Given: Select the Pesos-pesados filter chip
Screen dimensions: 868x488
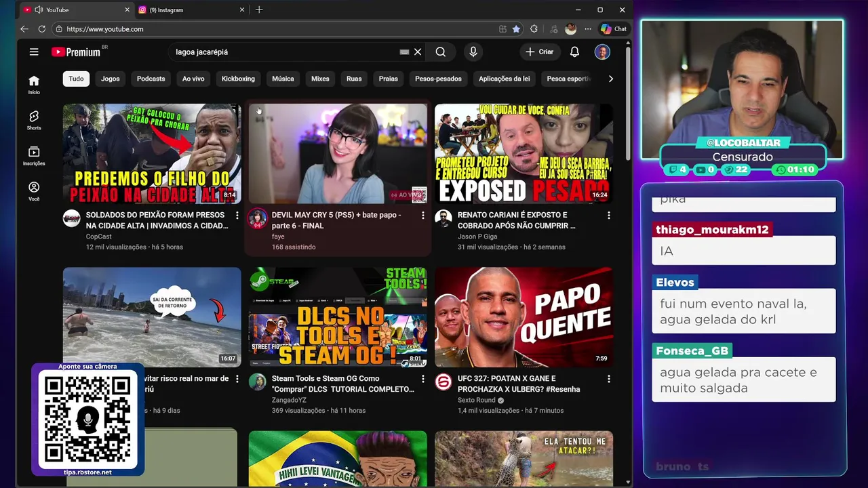Looking at the screenshot, I should coord(438,79).
